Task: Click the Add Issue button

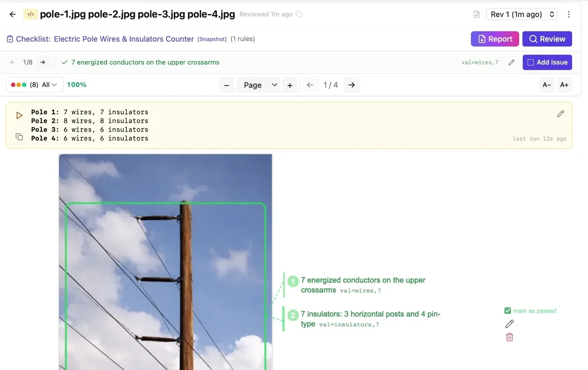Action: click(x=547, y=62)
